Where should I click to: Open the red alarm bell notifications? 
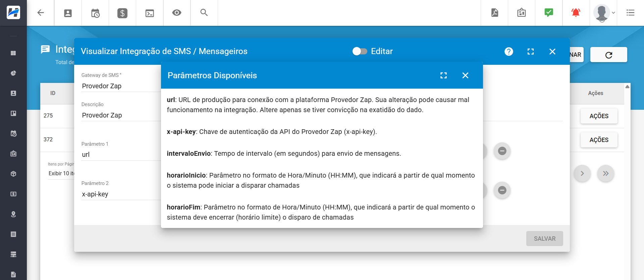[576, 13]
